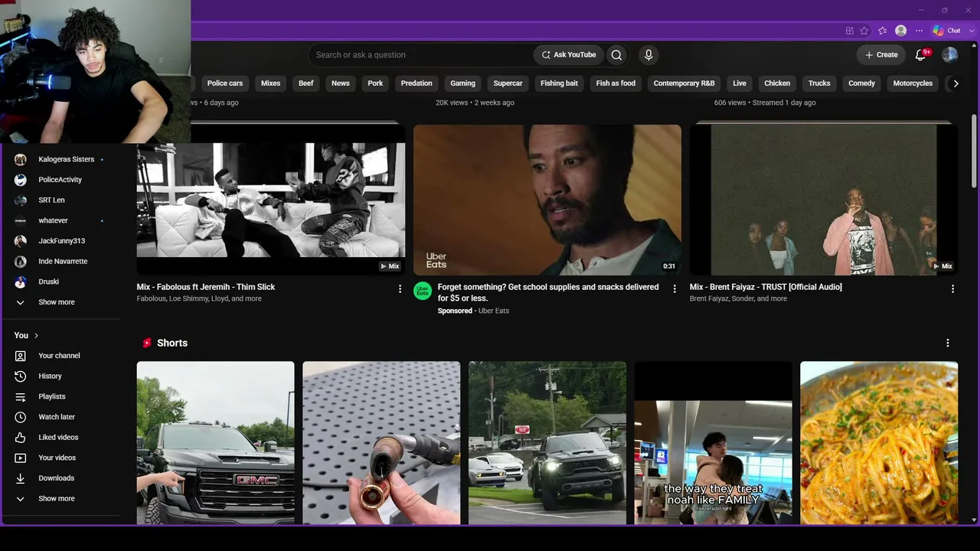Open Your channel in the sidebar

(x=60, y=356)
